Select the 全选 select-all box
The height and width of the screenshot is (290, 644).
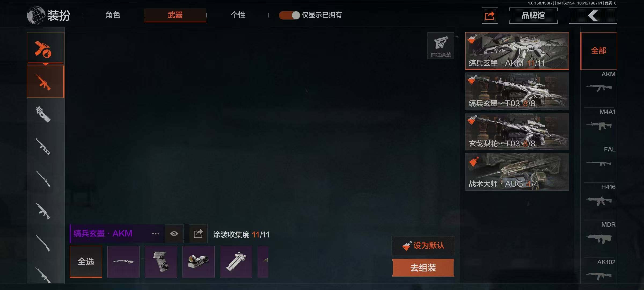coord(86,262)
